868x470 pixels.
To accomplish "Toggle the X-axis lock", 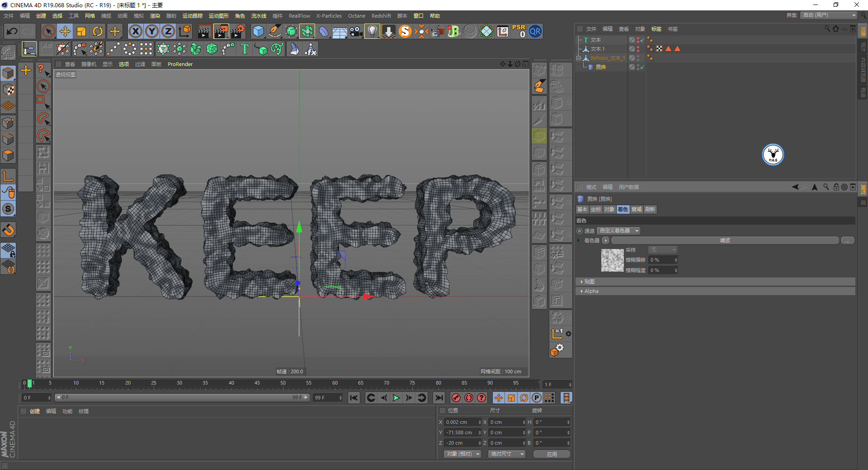I will tap(135, 31).
